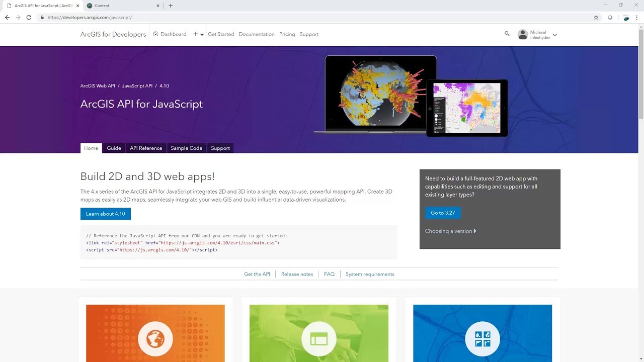Click the orange card globe icon

click(x=155, y=339)
